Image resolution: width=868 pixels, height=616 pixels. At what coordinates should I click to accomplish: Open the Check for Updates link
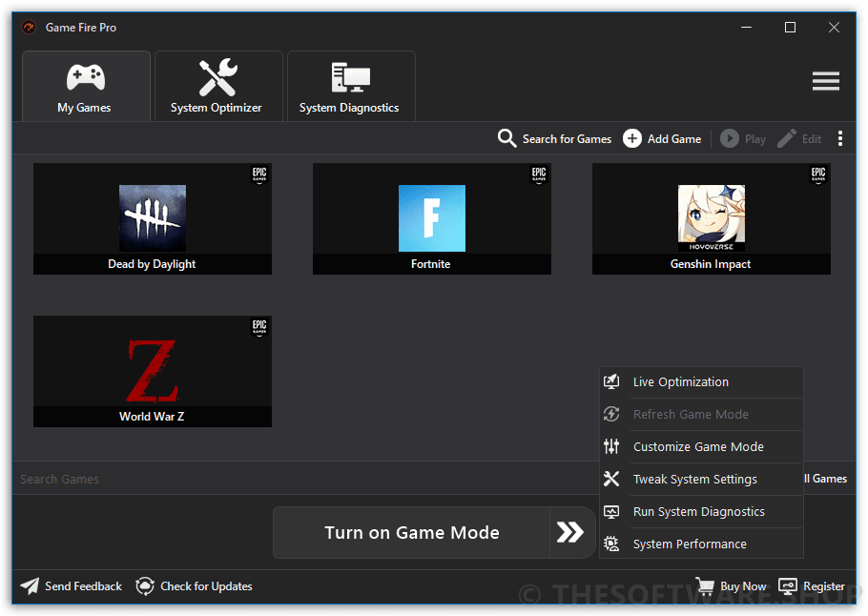(x=206, y=586)
